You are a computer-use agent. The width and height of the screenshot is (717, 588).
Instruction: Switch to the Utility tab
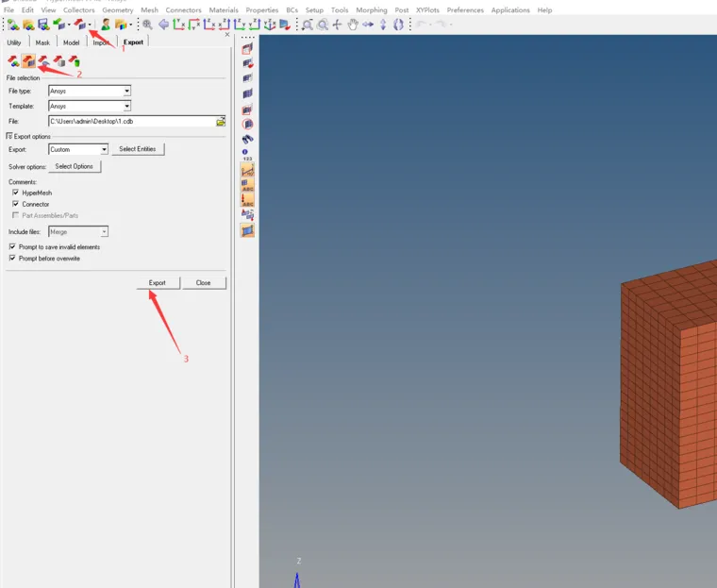pos(14,42)
